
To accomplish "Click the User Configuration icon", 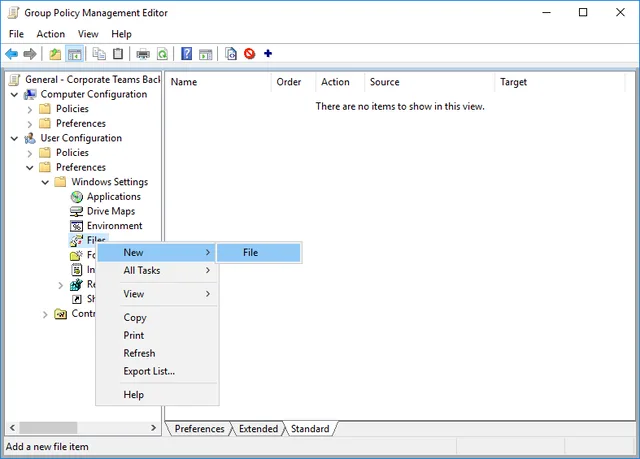I will click(x=30, y=138).
